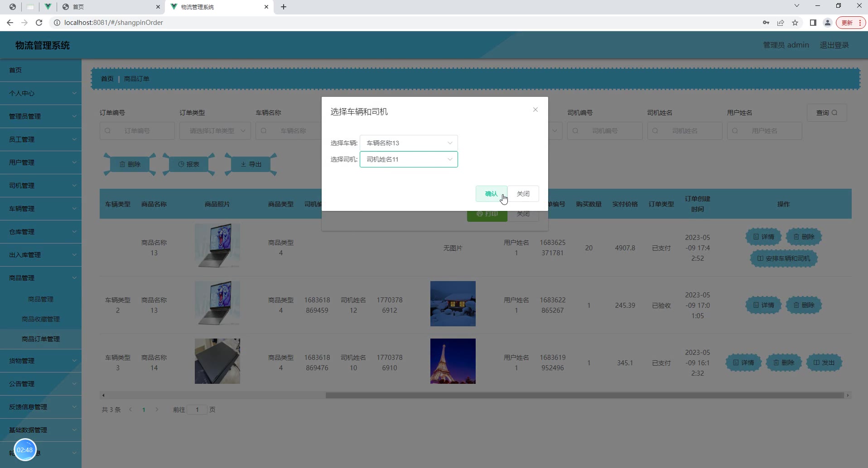Open 商品订单管理 submenu item
Image resolution: width=868 pixels, height=468 pixels.
pyautogui.click(x=41, y=339)
